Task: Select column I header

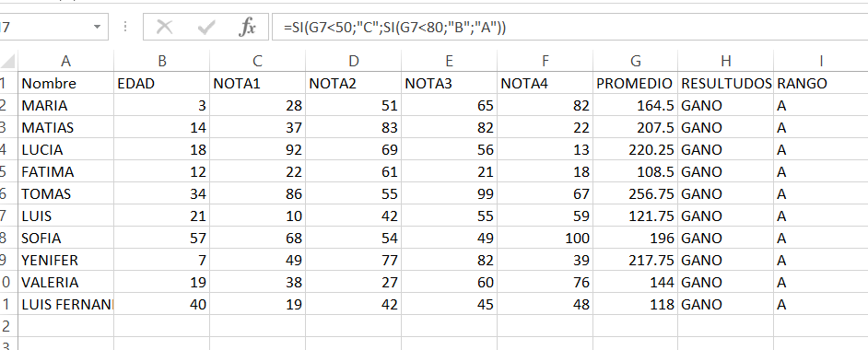Action: pyautogui.click(x=821, y=62)
